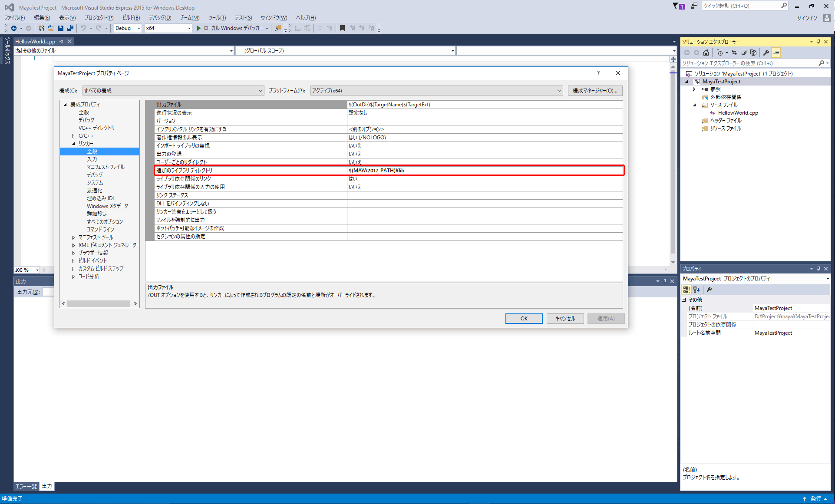Click the bookmark toolbar icon

(342, 28)
